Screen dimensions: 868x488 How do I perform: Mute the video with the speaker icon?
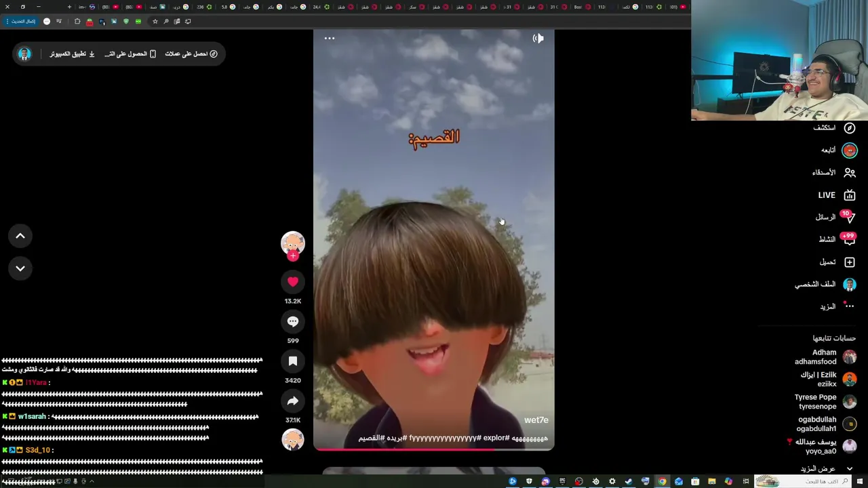538,39
